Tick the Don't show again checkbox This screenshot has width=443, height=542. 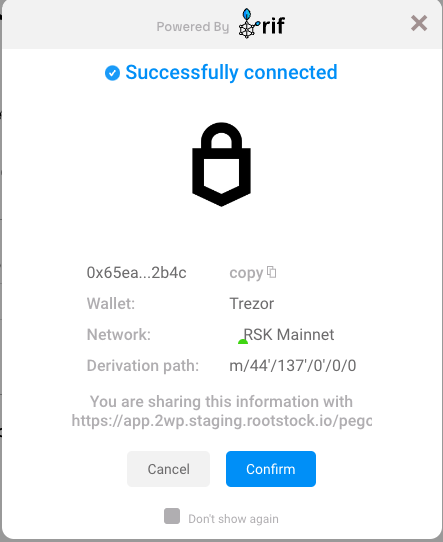tap(172, 516)
